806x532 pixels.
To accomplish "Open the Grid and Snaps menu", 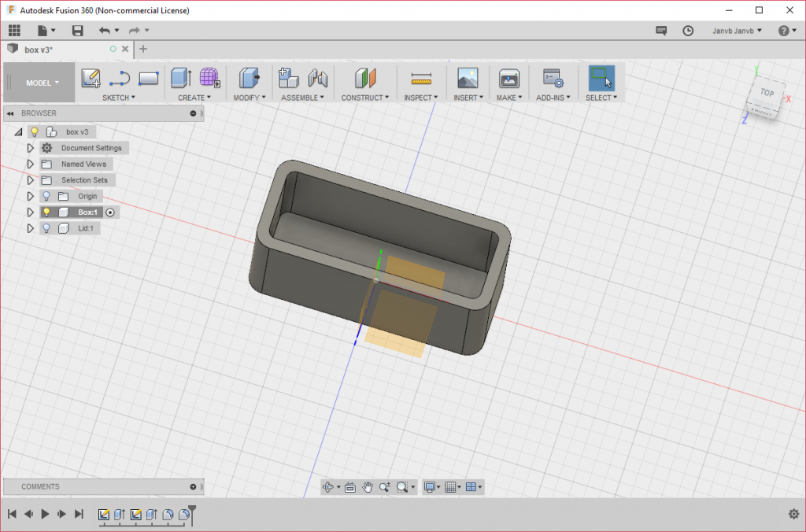I will coord(453,487).
